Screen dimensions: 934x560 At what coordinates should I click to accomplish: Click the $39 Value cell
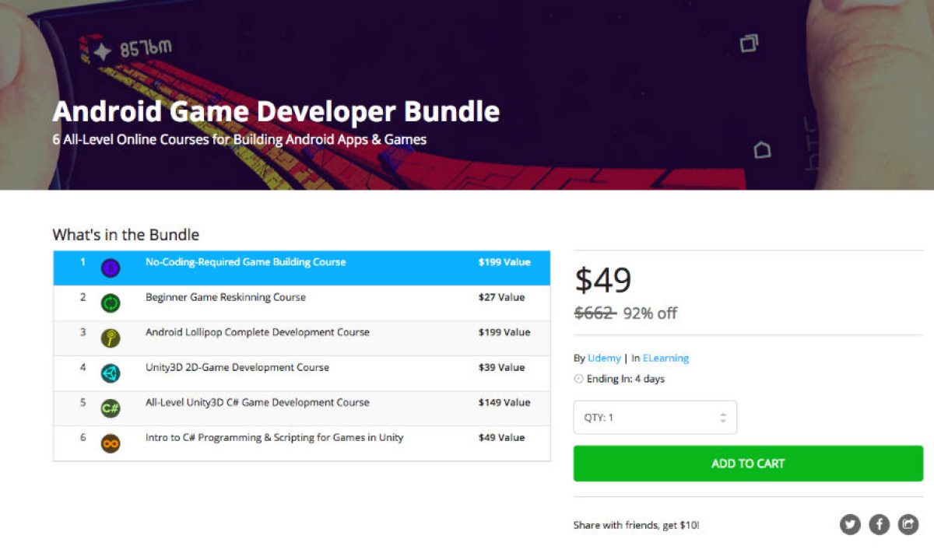[x=501, y=367]
